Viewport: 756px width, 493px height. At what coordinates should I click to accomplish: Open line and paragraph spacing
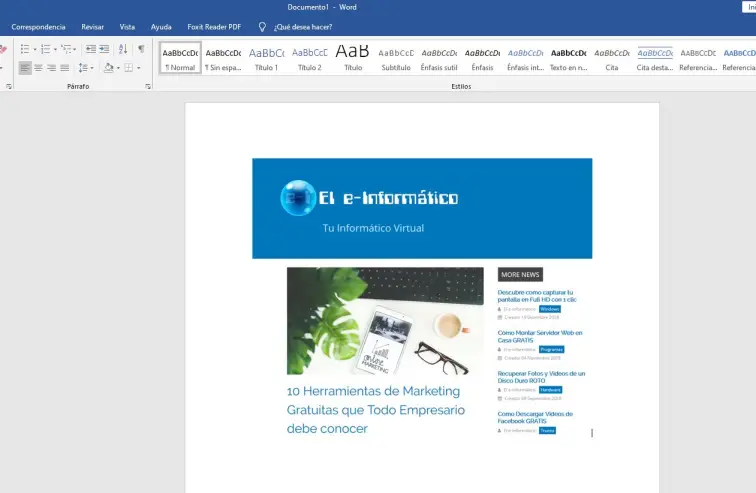pyautogui.click(x=83, y=68)
